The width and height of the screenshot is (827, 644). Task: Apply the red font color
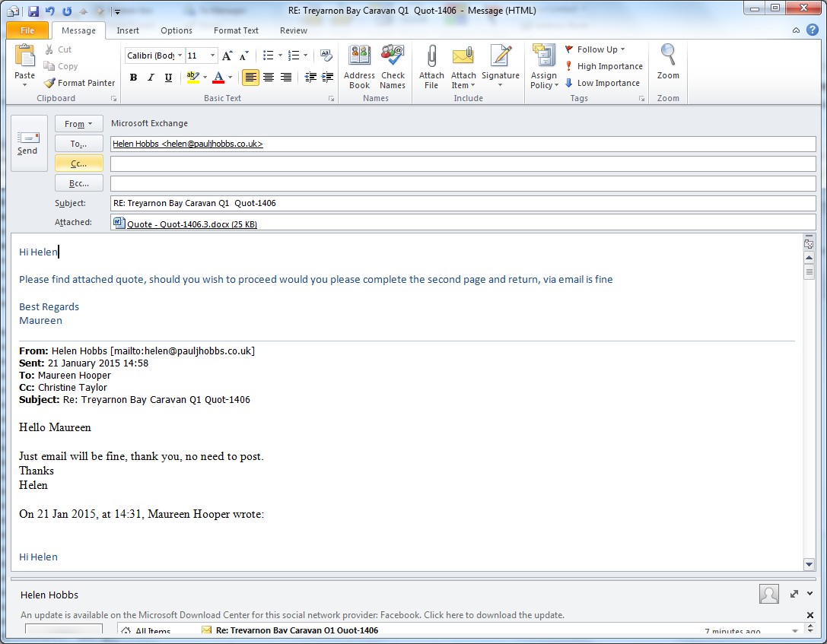click(x=218, y=78)
